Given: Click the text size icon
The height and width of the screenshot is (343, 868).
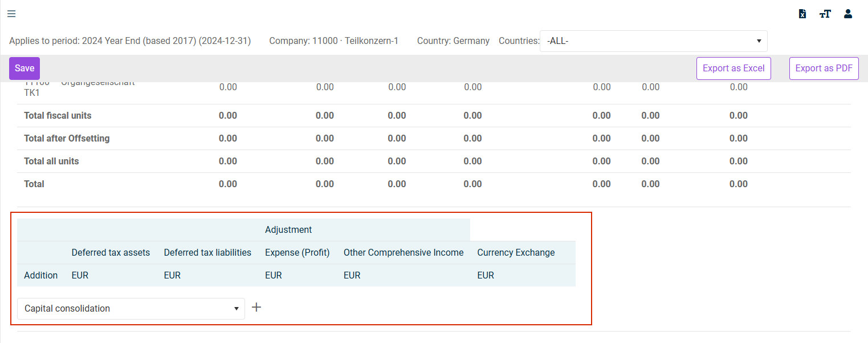Looking at the screenshot, I should click(x=825, y=14).
